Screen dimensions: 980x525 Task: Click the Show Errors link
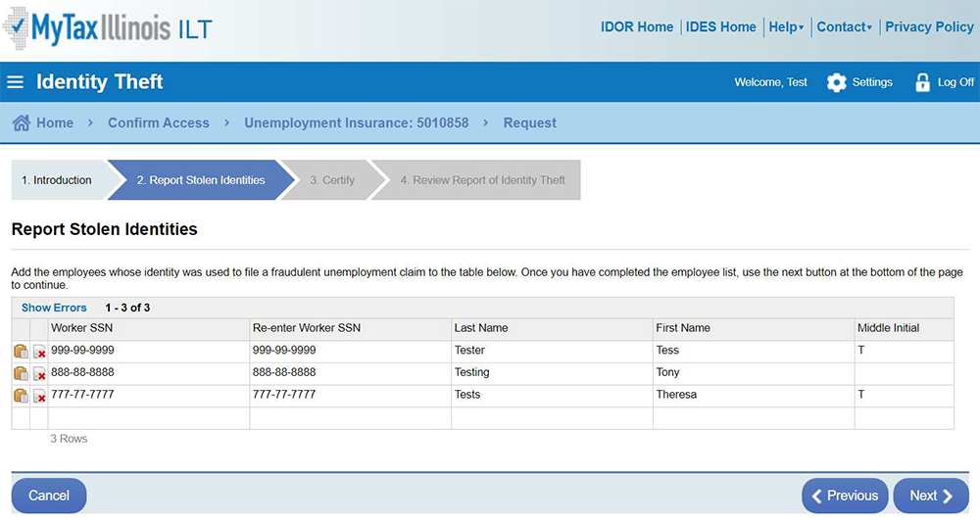click(x=54, y=308)
